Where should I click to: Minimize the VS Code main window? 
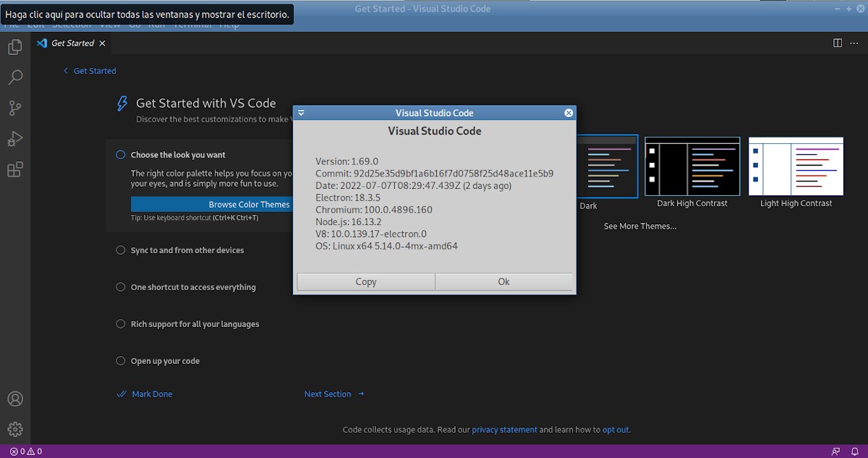(x=838, y=9)
